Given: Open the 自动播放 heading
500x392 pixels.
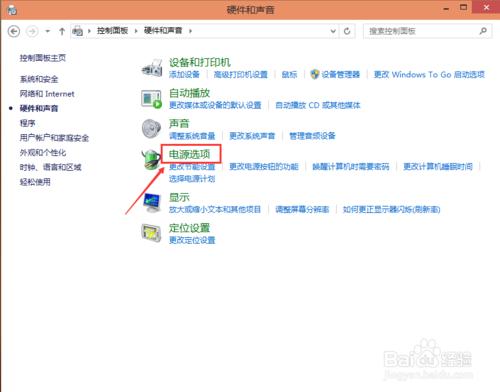Looking at the screenshot, I should [x=189, y=93].
